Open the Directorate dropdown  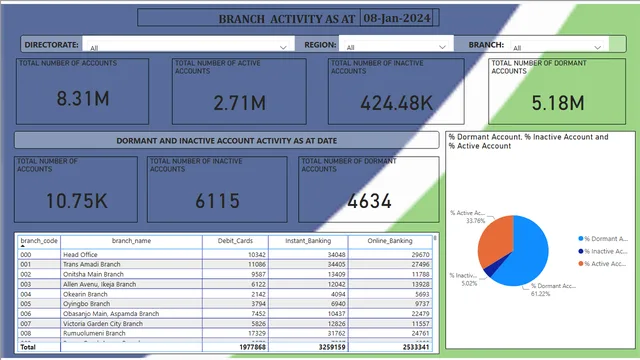tap(188, 44)
